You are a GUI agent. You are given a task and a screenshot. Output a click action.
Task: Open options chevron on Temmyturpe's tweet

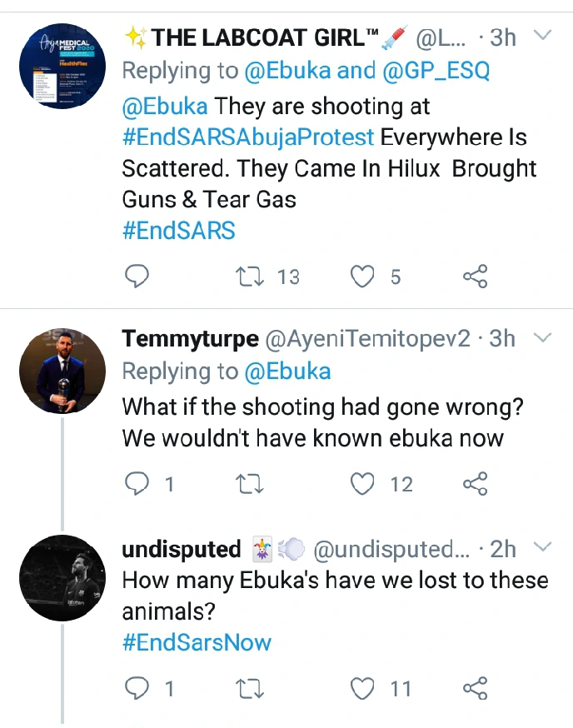(x=542, y=337)
